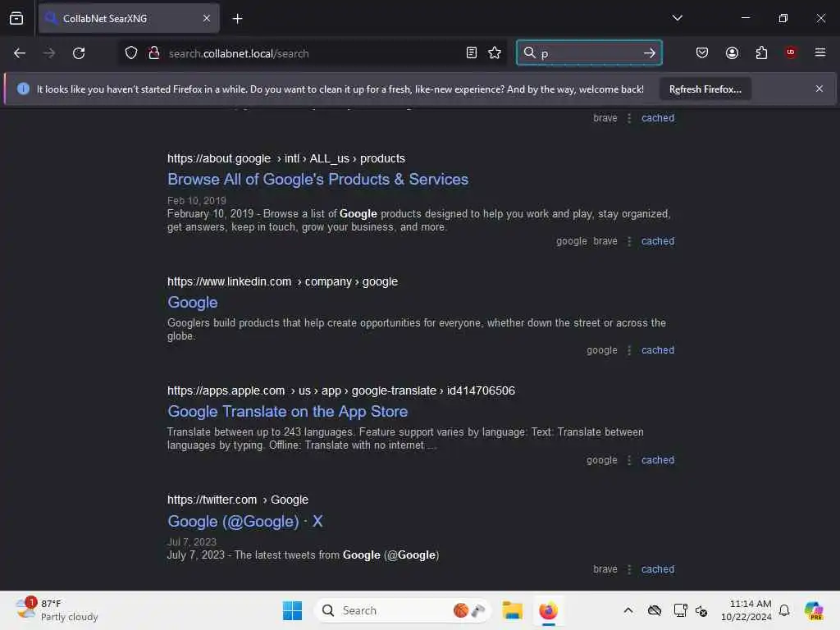Focus the browser search box
The height and width of the screenshot is (630, 840).
[x=589, y=52]
